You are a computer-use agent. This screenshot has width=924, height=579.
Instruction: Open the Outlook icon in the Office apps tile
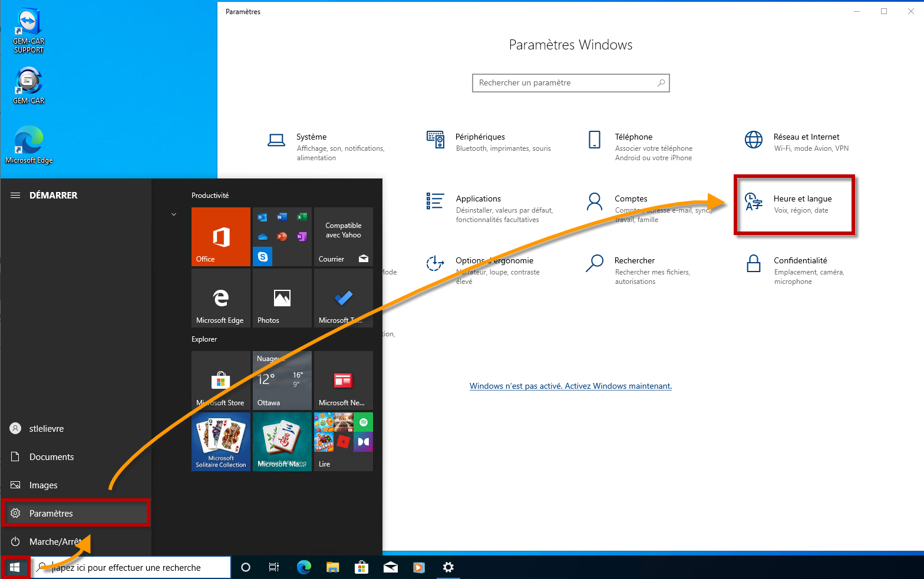tap(262, 217)
